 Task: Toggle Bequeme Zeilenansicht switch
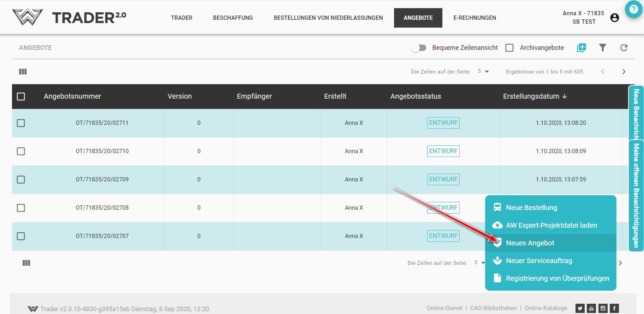click(419, 48)
